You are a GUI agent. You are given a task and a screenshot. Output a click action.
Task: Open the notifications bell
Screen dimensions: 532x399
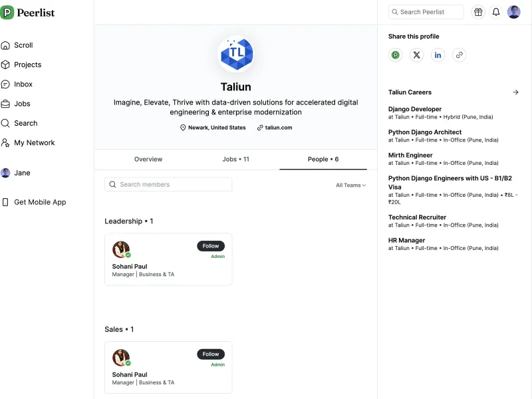click(x=496, y=12)
